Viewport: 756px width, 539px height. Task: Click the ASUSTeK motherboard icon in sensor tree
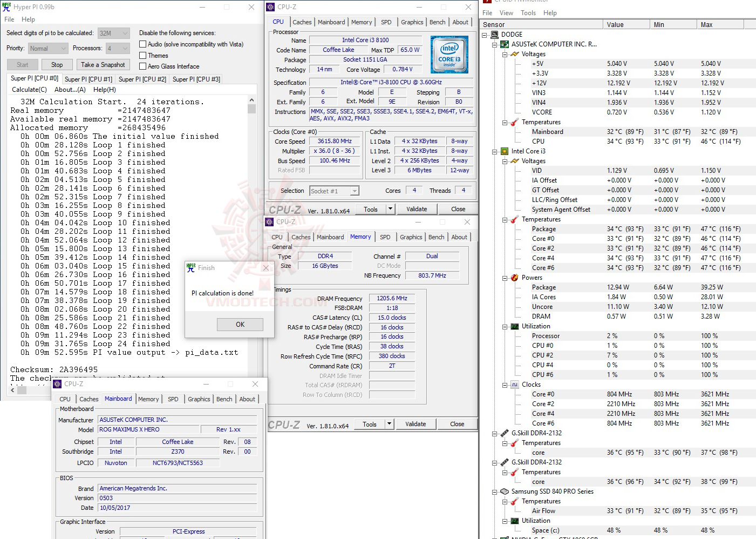[x=505, y=44]
